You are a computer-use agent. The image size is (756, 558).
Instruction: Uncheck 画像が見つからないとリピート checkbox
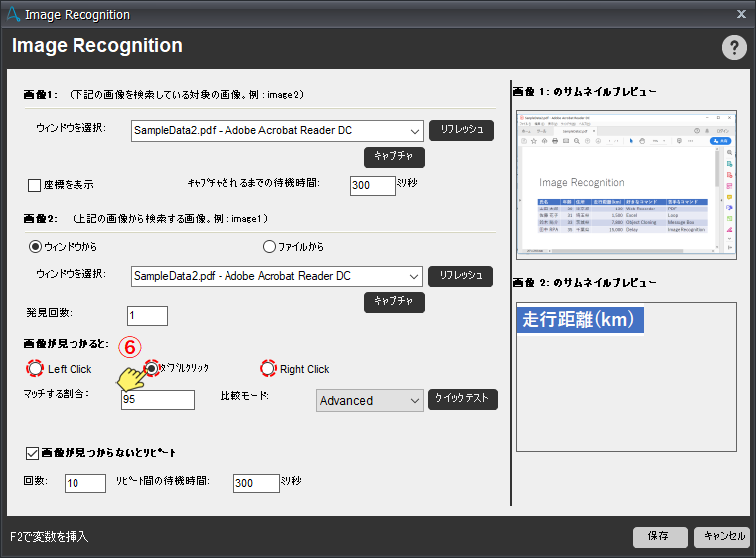tap(33, 453)
